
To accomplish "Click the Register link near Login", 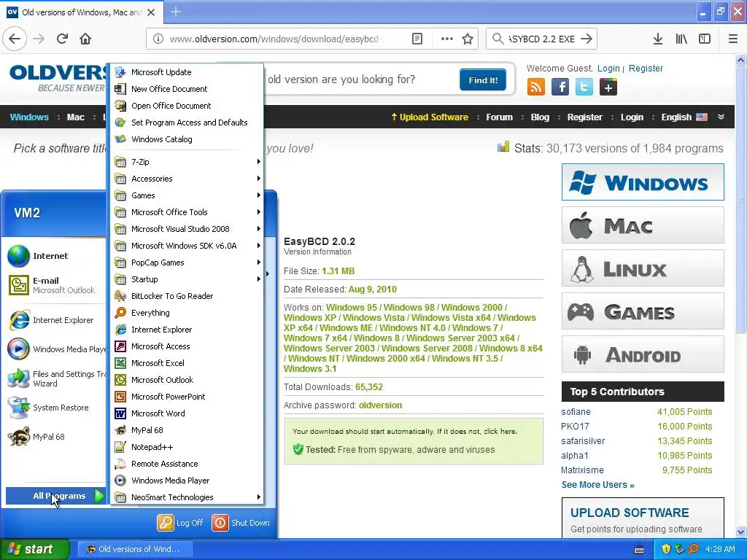I will (646, 68).
